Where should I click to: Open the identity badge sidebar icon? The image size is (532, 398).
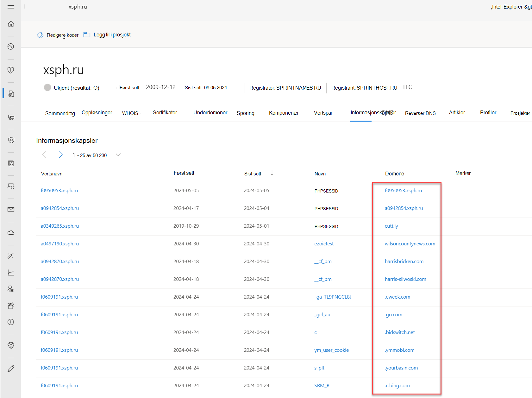tap(11, 163)
